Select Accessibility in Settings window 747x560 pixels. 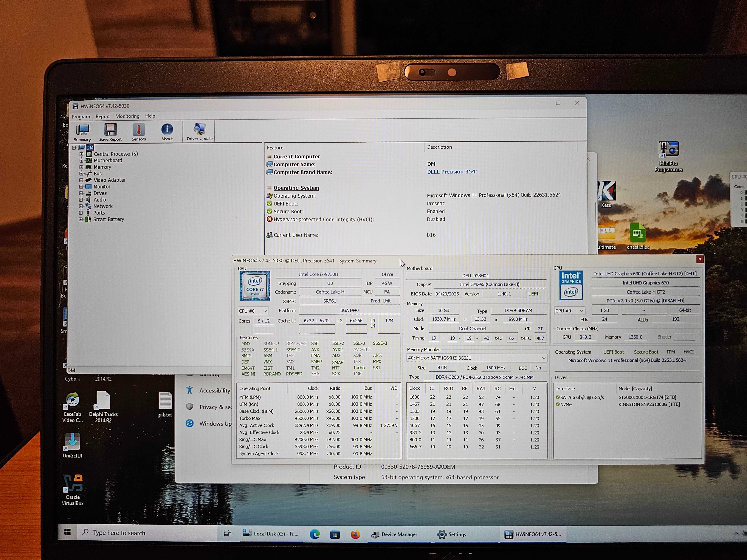(x=208, y=391)
